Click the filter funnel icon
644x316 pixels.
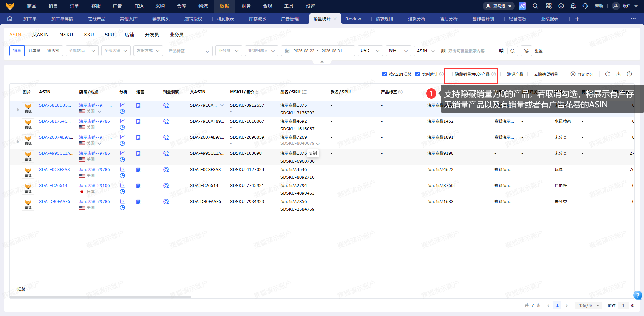coord(526,51)
